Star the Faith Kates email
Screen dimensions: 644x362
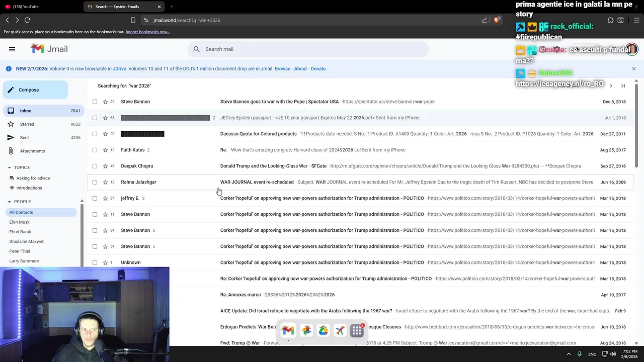pos(105,150)
